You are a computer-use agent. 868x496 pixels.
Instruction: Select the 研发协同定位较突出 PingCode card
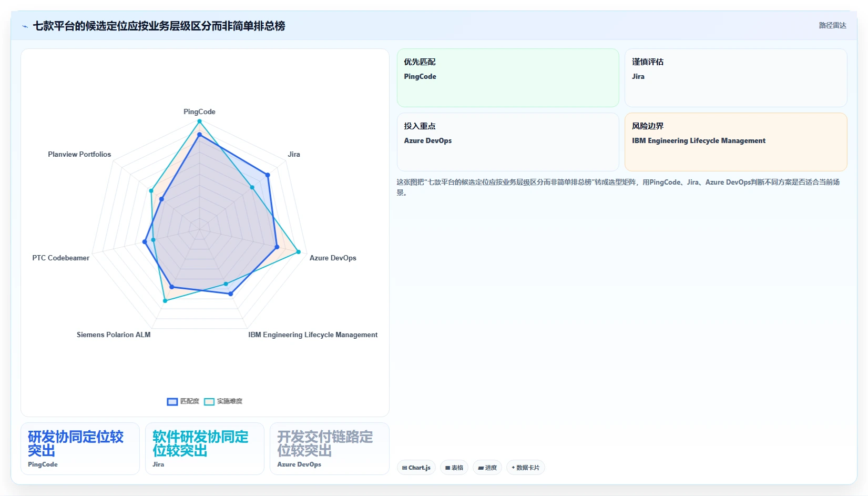point(80,449)
